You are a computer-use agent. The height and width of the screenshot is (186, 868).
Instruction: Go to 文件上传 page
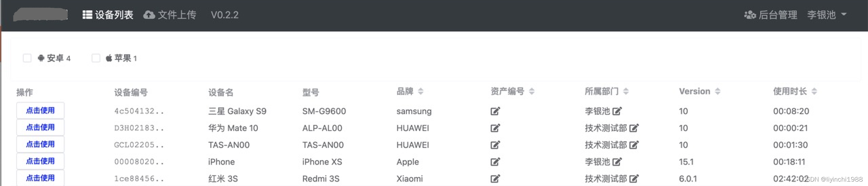(x=170, y=15)
